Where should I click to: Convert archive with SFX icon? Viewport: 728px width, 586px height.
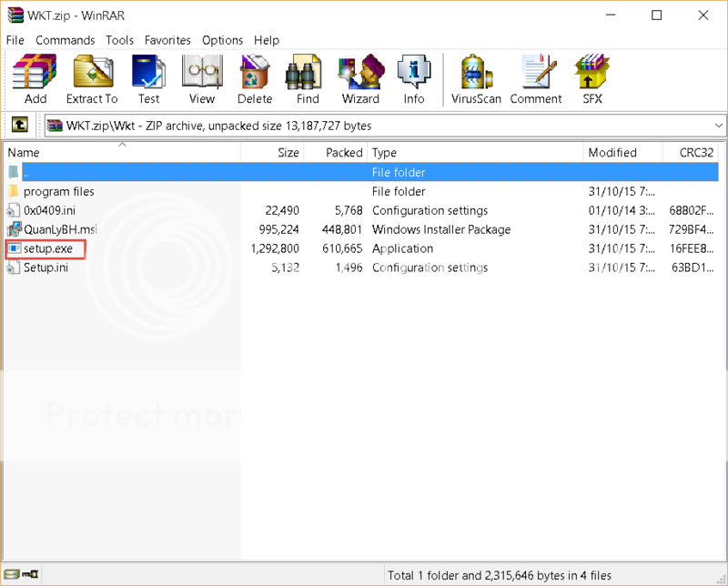[592, 79]
